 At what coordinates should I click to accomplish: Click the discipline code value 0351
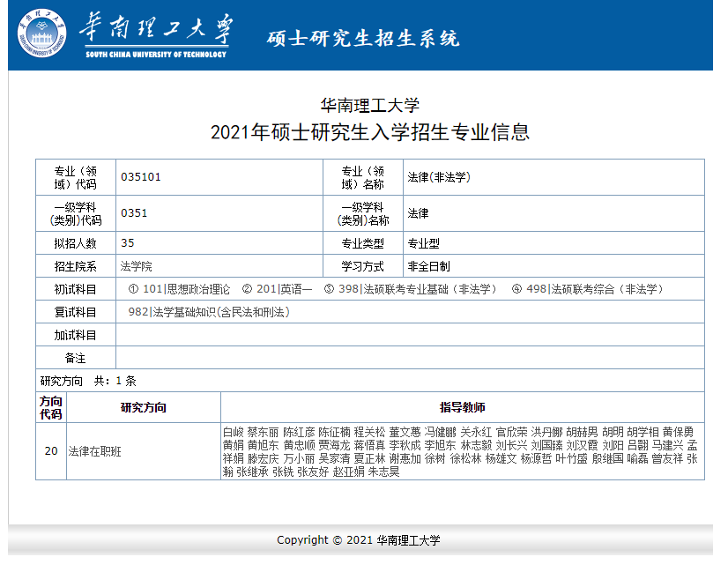134,213
